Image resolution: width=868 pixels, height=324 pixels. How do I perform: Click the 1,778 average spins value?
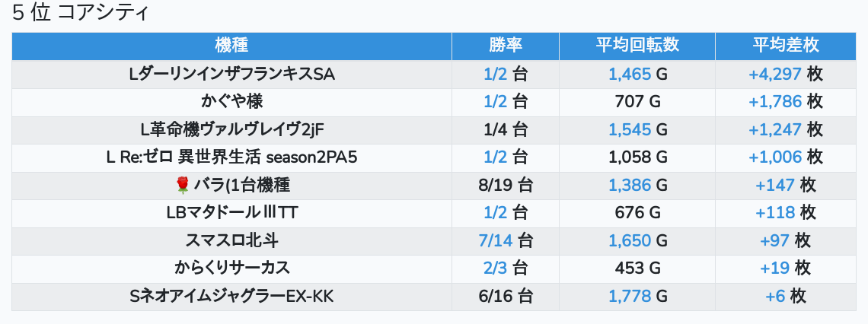[x=630, y=296]
